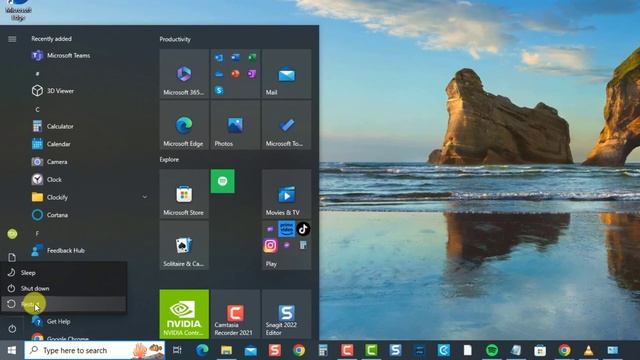The image size is (640, 360).
Task: Open the Instagram icon in Play tile
Action: pyautogui.click(x=270, y=245)
